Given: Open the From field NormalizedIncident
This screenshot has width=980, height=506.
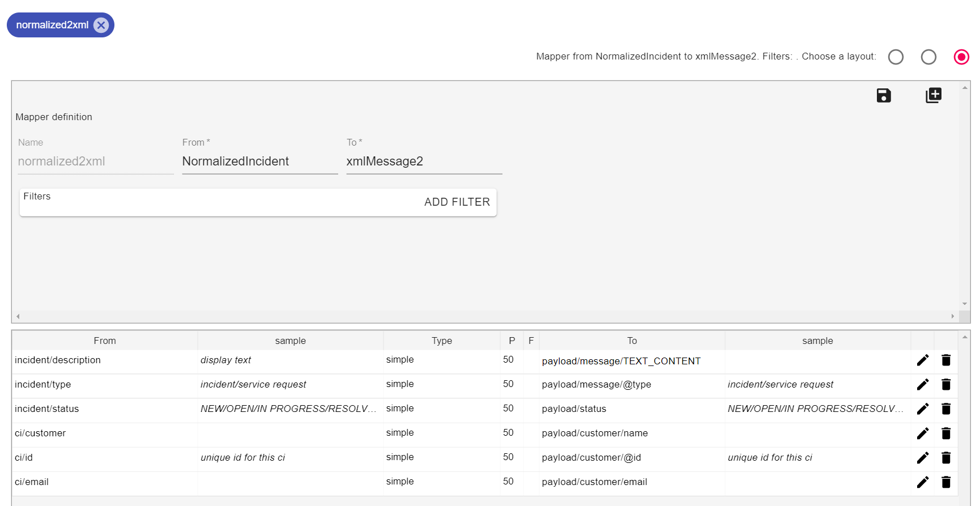Looking at the screenshot, I should 259,161.
